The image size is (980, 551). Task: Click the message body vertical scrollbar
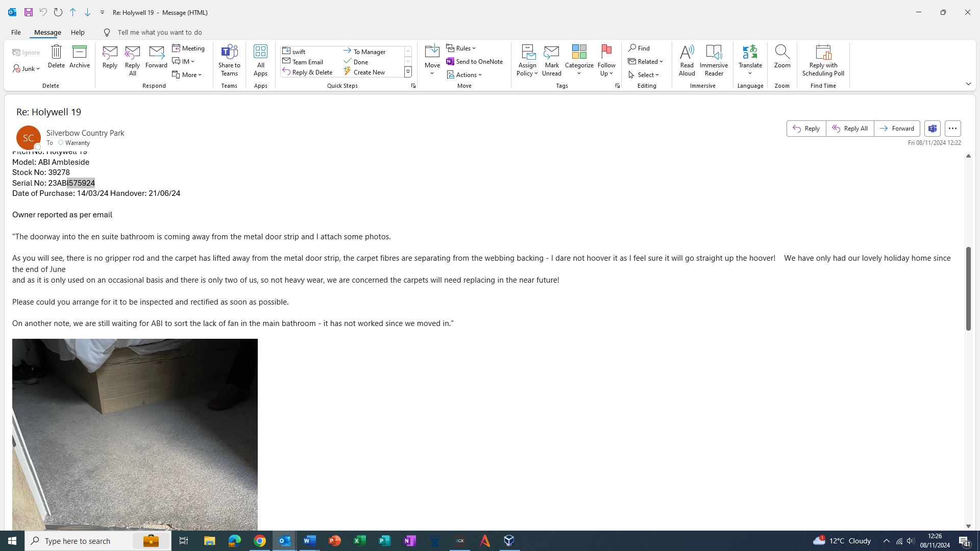point(968,288)
